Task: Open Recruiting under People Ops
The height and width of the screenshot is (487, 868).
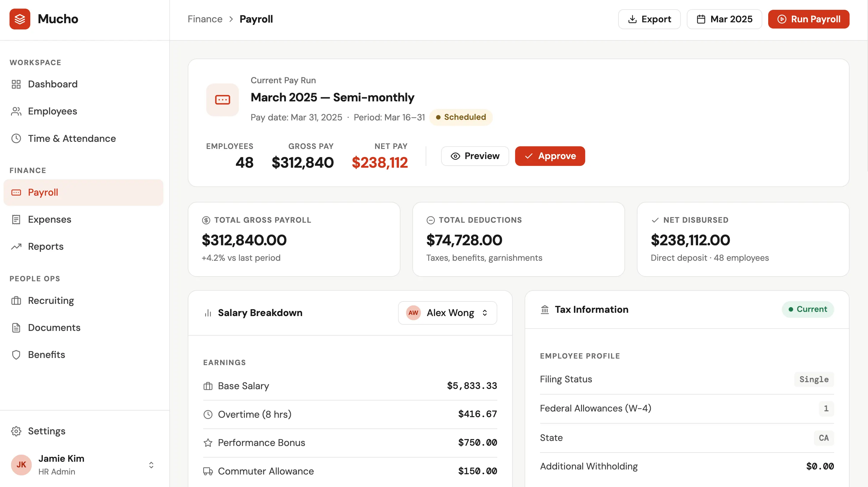Action: point(83,301)
